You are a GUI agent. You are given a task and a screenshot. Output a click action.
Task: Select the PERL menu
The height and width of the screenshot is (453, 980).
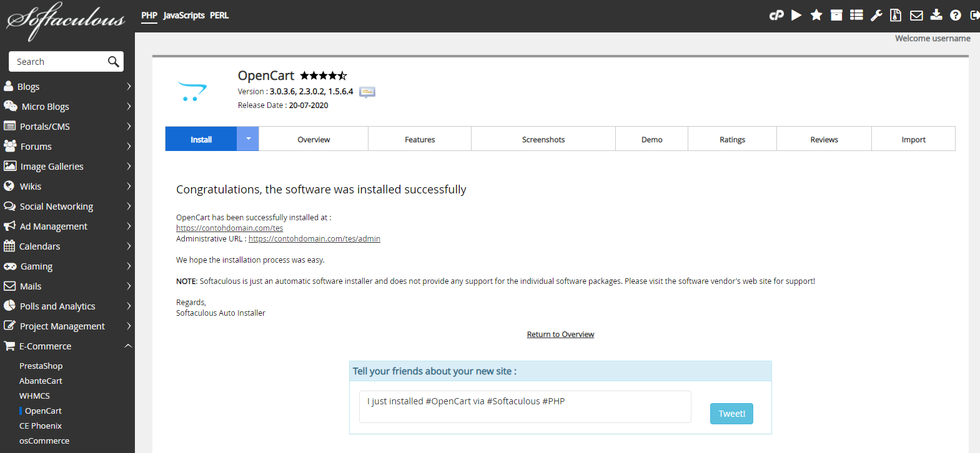(219, 16)
